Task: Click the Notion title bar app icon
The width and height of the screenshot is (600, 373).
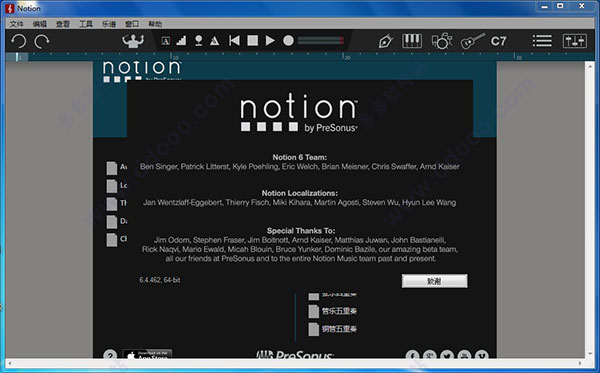Action: pos(10,8)
